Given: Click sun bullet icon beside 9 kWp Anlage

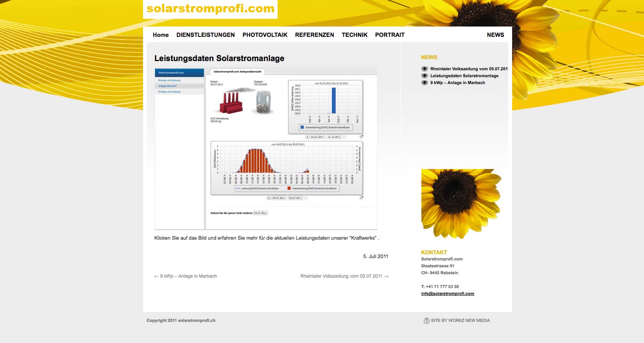Looking at the screenshot, I should click(x=424, y=83).
